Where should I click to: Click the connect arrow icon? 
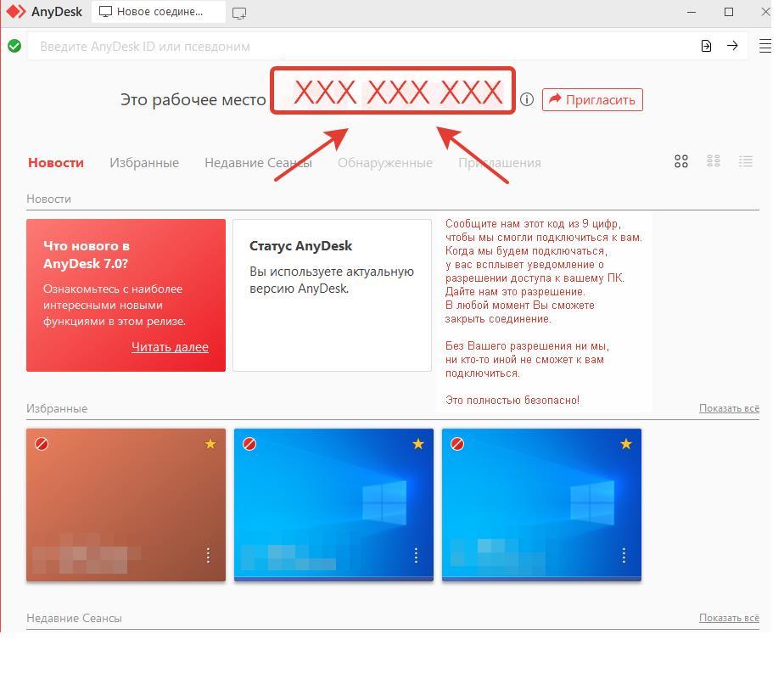(732, 46)
